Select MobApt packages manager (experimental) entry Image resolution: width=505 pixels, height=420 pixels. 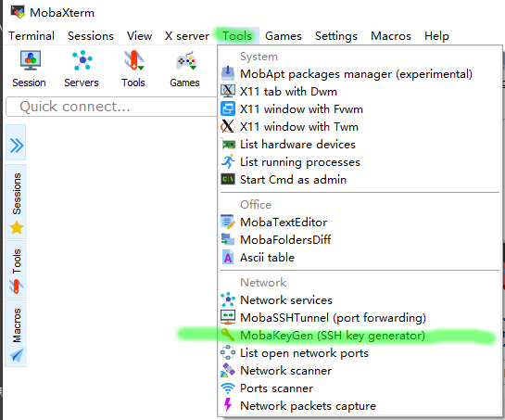click(x=356, y=74)
